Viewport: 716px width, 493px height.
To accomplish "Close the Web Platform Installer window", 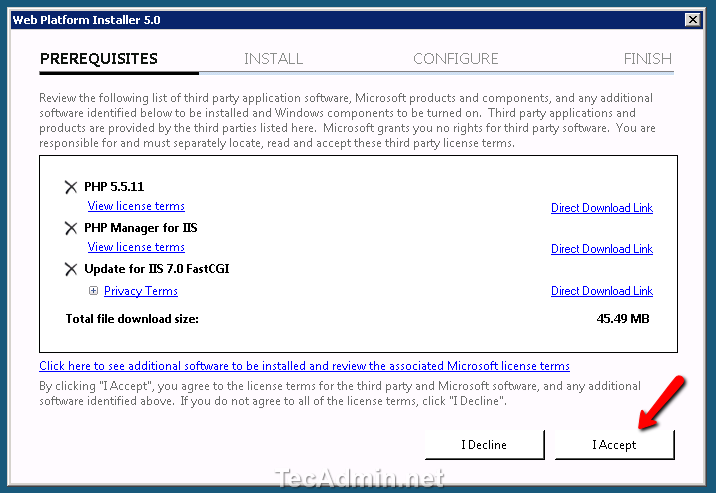I will (692, 20).
